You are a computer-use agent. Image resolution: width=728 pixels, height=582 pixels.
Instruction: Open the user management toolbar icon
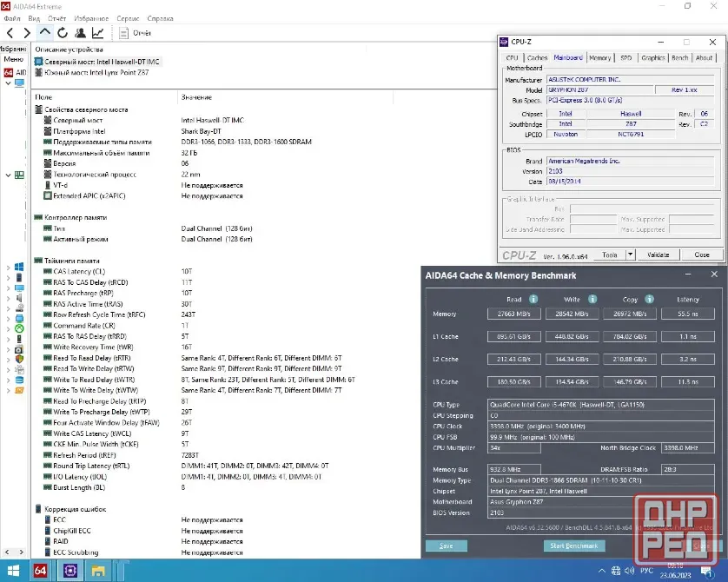(80, 33)
